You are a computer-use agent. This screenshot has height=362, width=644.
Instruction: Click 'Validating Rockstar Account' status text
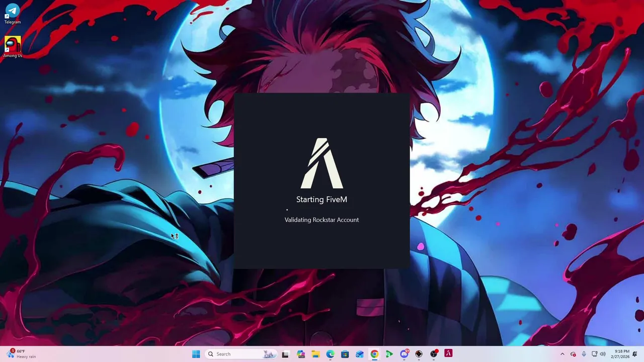click(x=321, y=220)
